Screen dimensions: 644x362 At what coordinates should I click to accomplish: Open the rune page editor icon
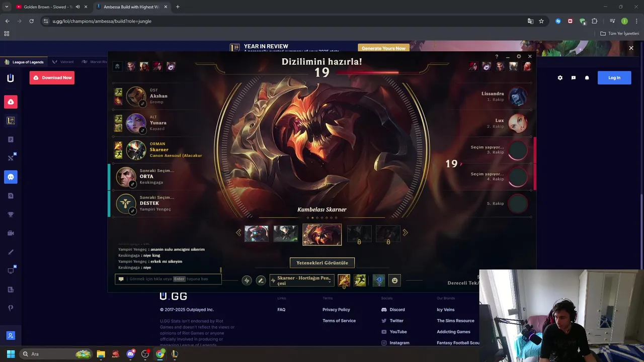(x=247, y=281)
